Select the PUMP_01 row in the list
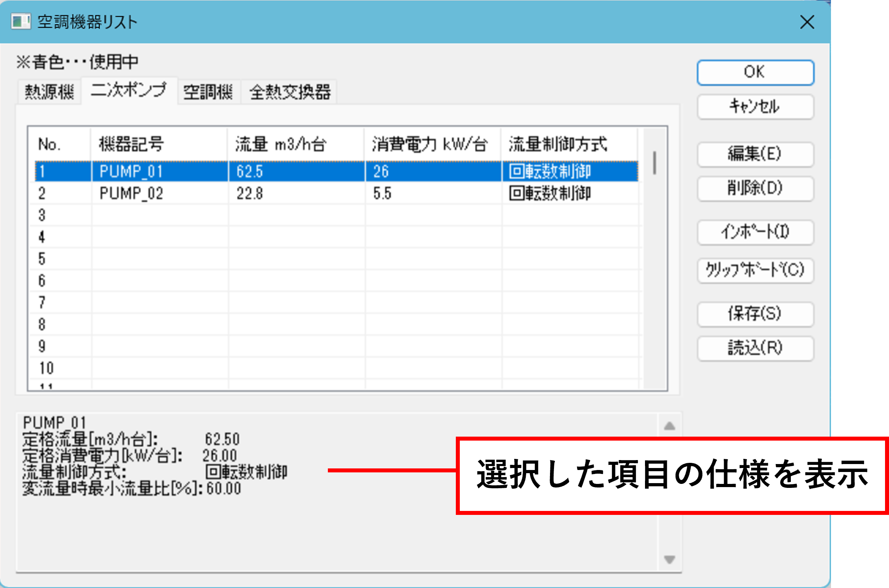 [x=131, y=172]
